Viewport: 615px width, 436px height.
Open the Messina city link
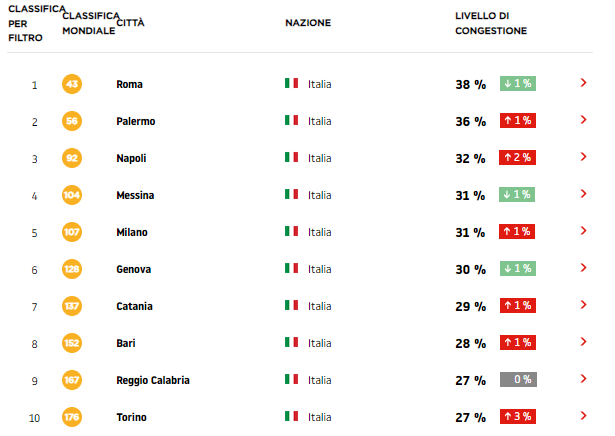pyautogui.click(x=135, y=195)
